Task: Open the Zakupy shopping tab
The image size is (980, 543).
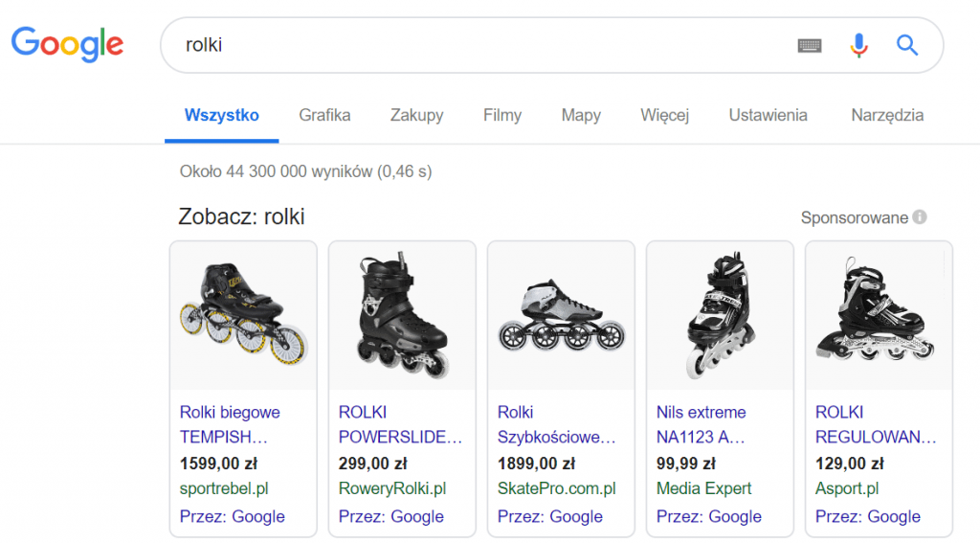Action: click(x=416, y=115)
